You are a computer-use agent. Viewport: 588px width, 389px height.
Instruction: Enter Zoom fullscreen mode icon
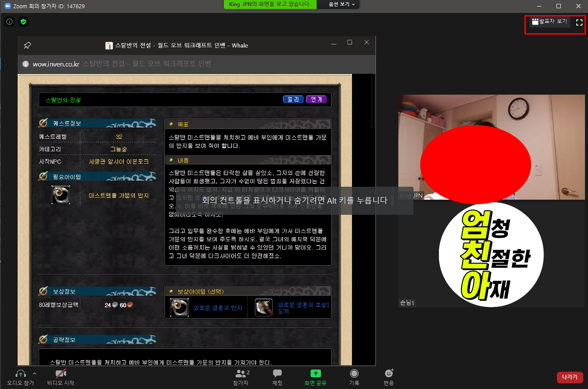(579, 22)
